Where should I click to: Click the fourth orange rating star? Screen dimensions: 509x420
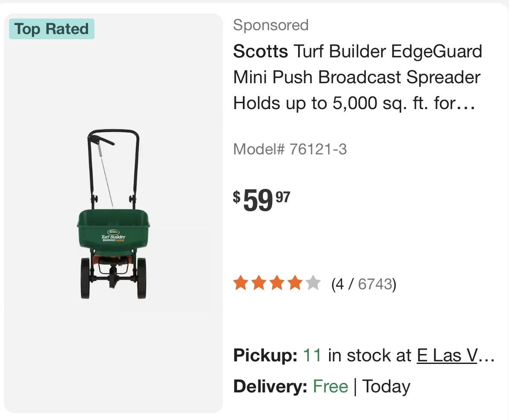click(x=295, y=284)
